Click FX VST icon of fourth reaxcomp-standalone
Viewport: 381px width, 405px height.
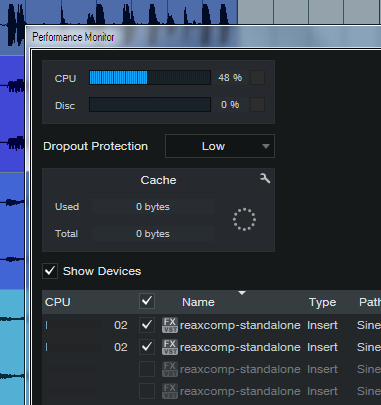pos(170,391)
